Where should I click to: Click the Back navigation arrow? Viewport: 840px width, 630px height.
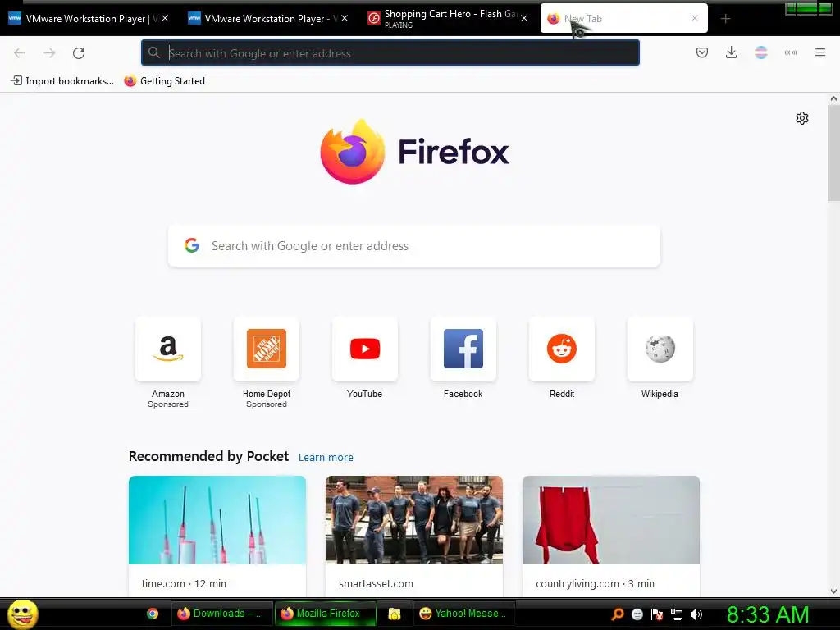tap(20, 53)
